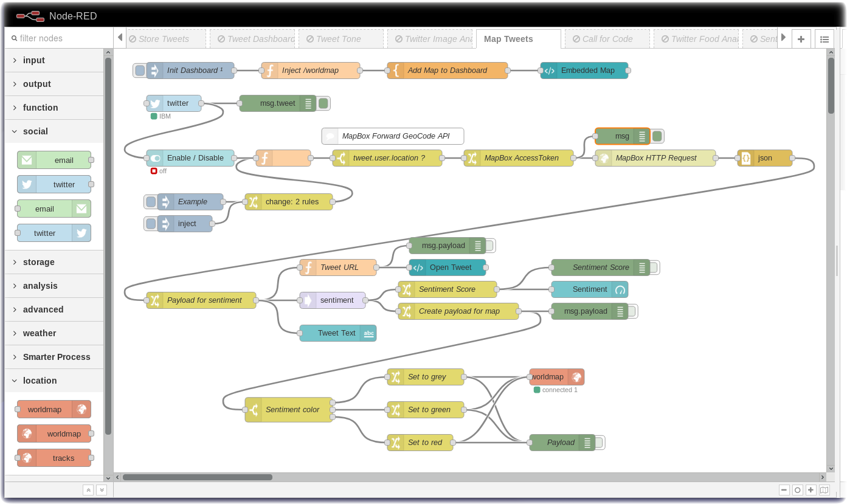This screenshot has width=847, height=504.
Task: Click the canvas horizontal scrollbar thumb
Action: coord(197,477)
